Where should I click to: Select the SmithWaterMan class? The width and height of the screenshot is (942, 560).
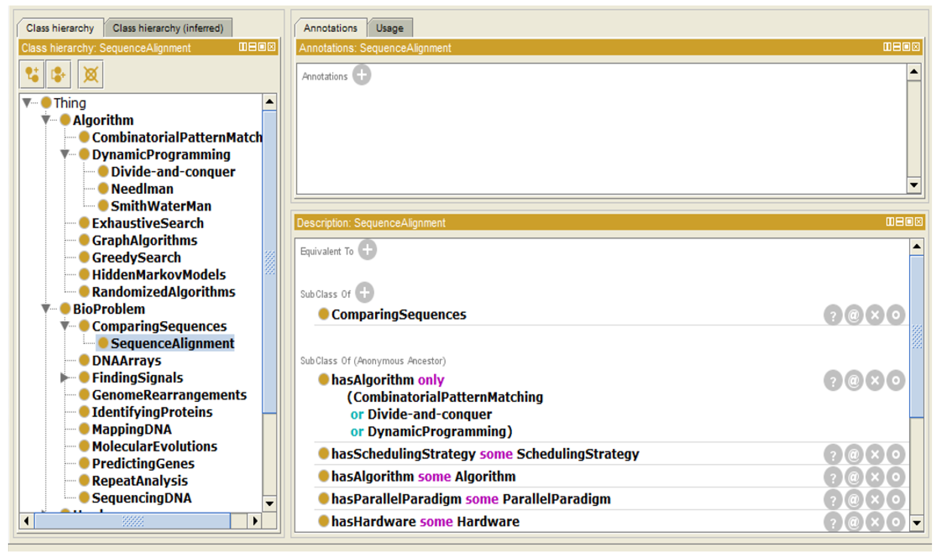pos(160,206)
